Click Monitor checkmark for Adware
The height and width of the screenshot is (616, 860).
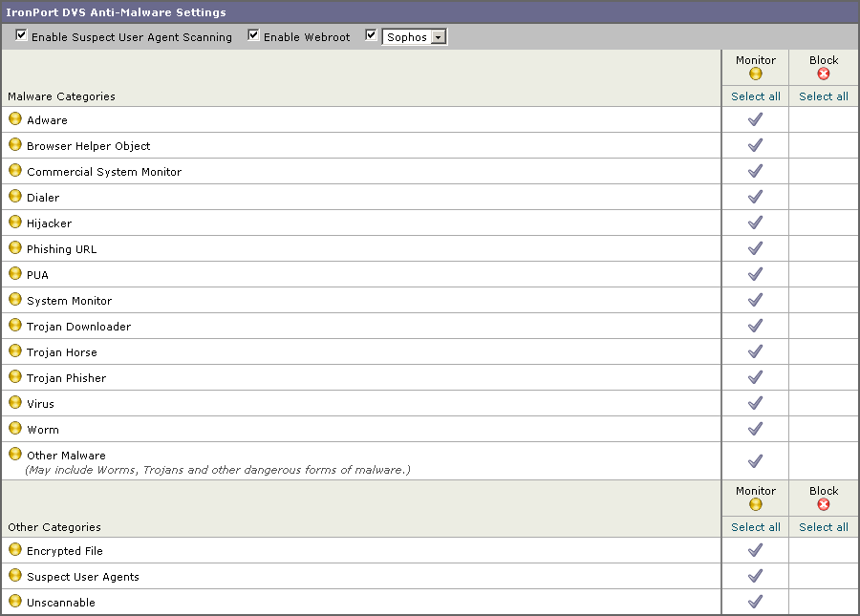point(756,119)
